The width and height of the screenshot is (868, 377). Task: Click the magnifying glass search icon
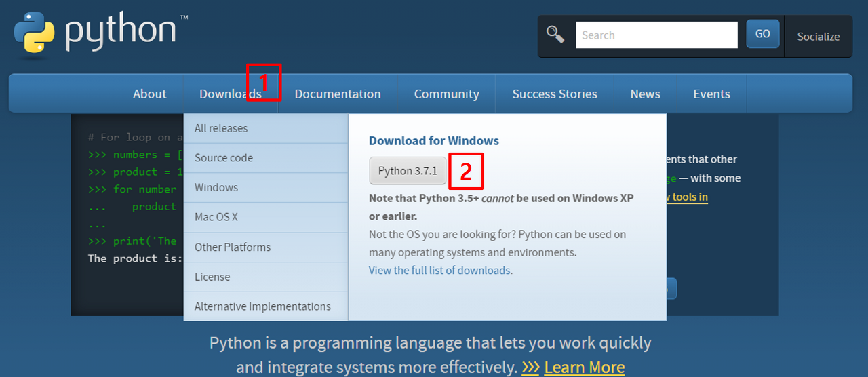555,35
